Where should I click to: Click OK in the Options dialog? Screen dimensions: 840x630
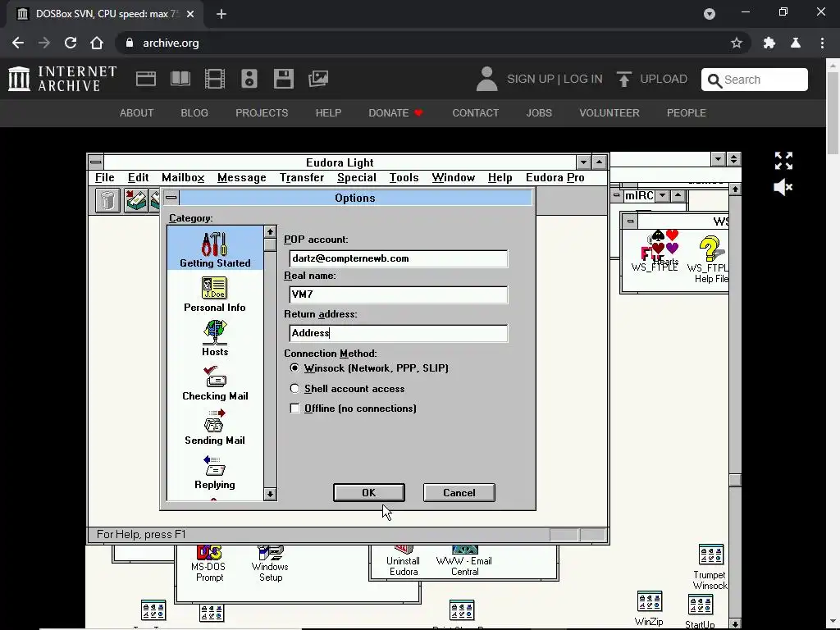[369, 493]
